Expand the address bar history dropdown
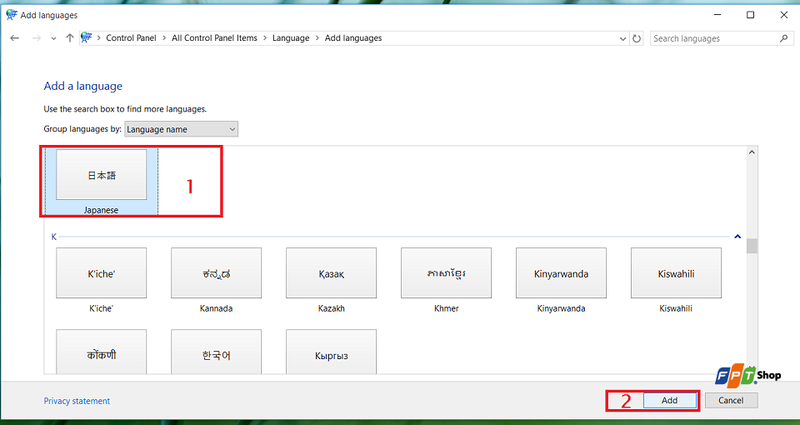The width and height of the screenshot is (800, 425). tap(623, 39)
